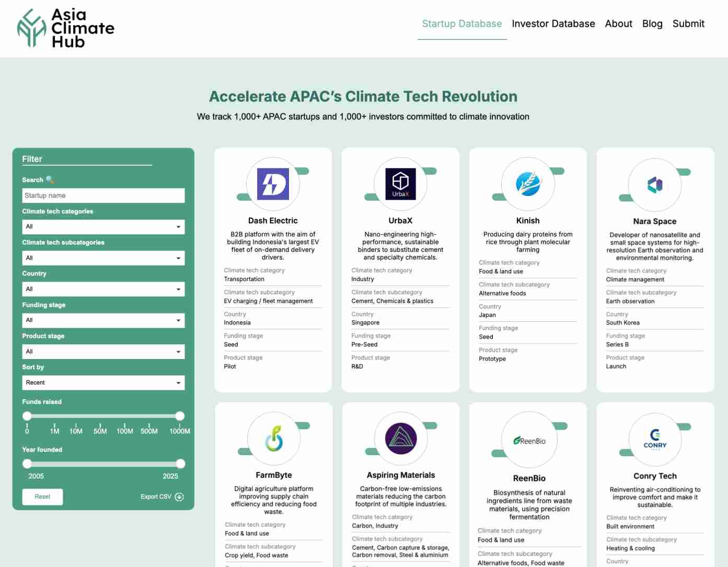Click 'Heating & cooling' subcategory text
The width and height of the screenshot is (728, 567).
(630, 548)
